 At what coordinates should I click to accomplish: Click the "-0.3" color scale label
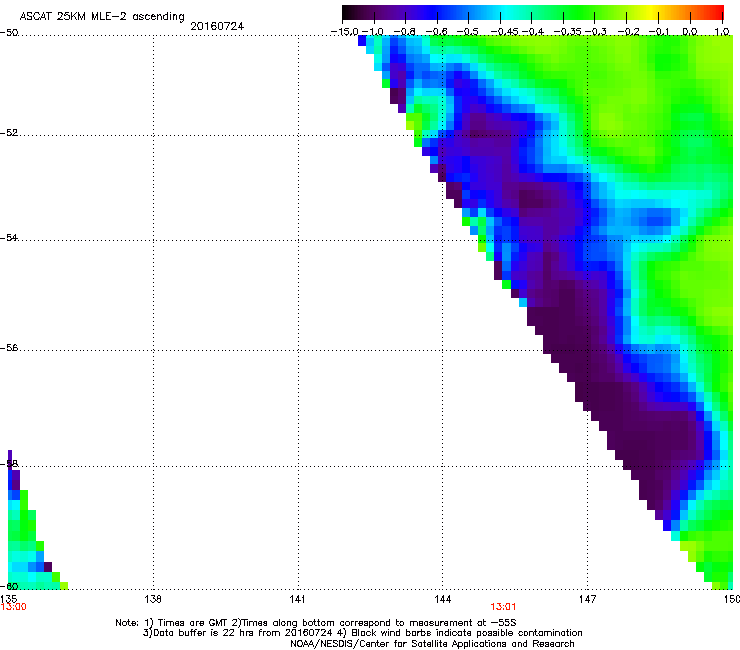tap(596, 32)
